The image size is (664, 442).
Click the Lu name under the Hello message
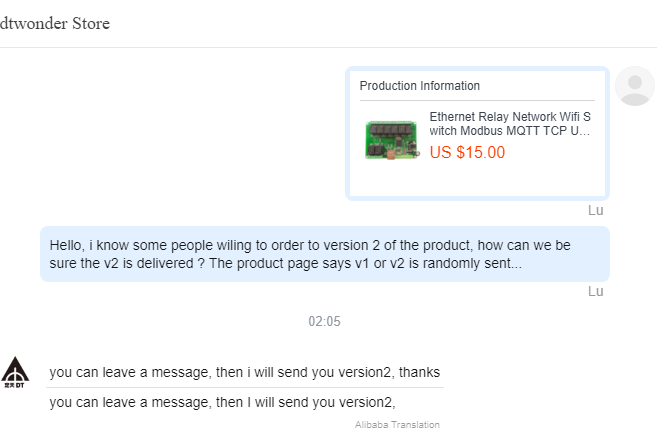tap(595, 291)
